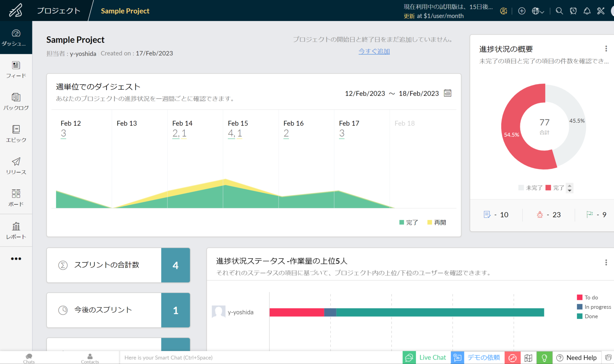Click 更新 to upgrade the trial plan
Screen dimensions: 614x364
408,16
